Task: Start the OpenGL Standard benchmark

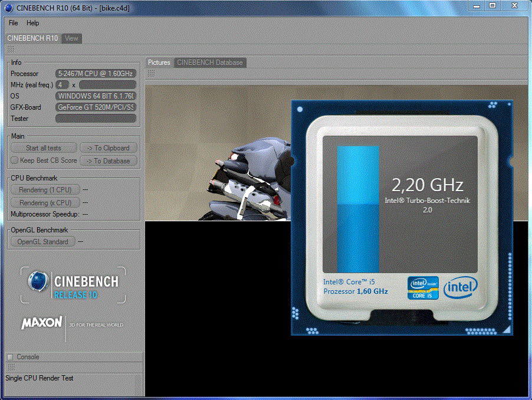Action: 42,241
